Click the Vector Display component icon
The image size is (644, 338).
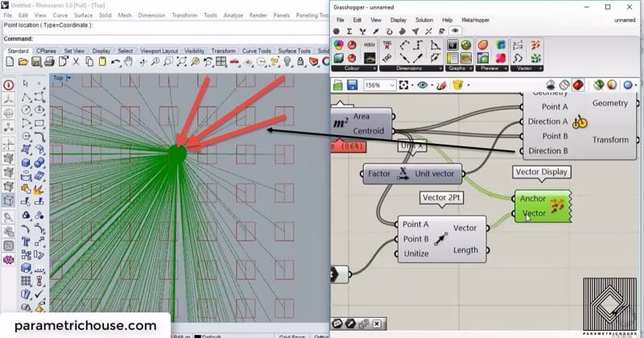(555, 206)
